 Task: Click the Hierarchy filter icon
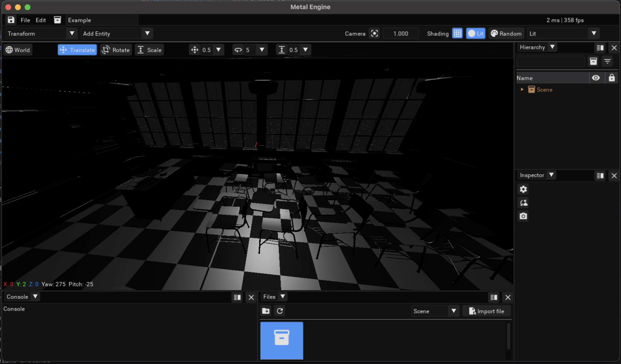[607, 61]
